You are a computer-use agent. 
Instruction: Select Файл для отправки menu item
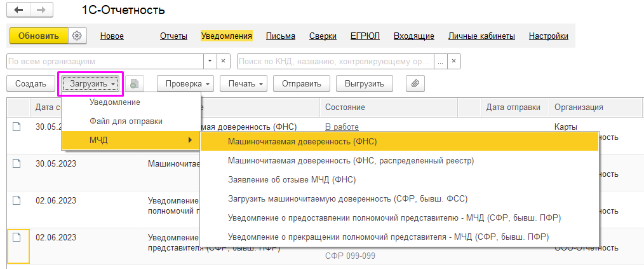126,121
